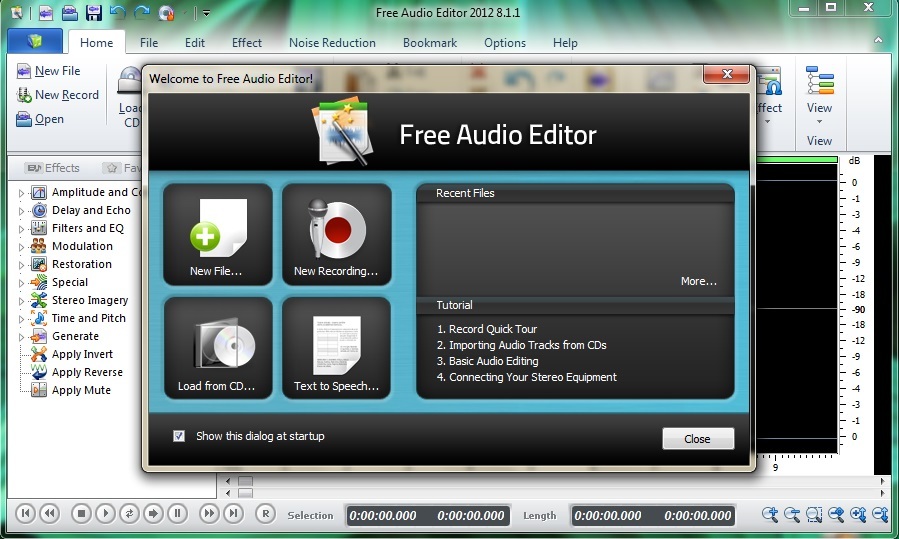This screenshot has height=539, width=899.
Task: Expand the Stereo Imagery node
Action: tap(21, 301)
